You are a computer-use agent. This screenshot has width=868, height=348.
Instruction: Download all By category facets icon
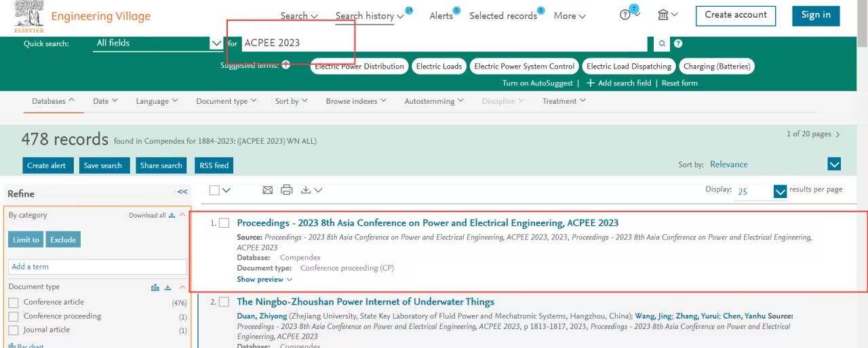tap(172, 215)
